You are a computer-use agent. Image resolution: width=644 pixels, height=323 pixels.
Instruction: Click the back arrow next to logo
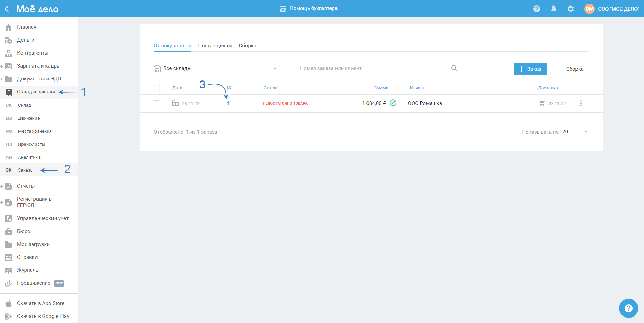click(8, 9)
